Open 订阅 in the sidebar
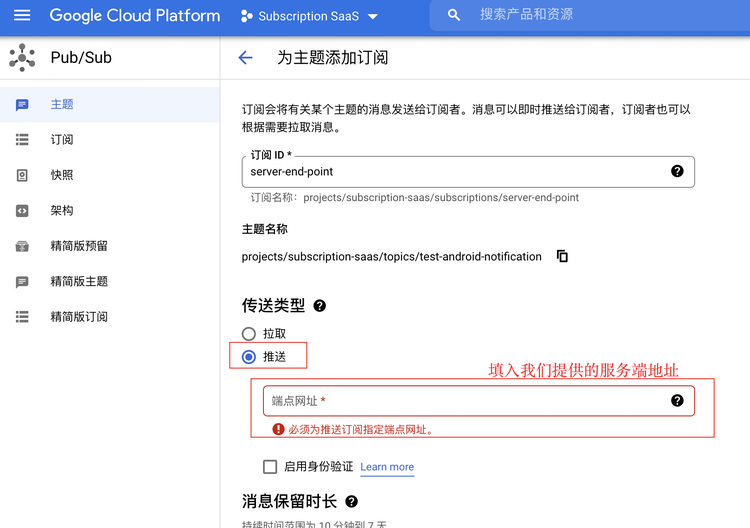Screen dimensions: 750x528 (x=110, y=140)
